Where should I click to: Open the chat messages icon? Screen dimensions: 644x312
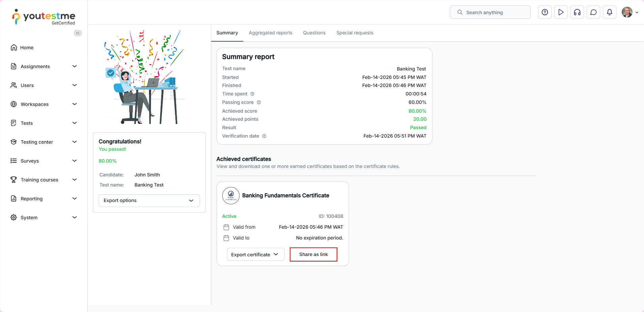[593, 12]
